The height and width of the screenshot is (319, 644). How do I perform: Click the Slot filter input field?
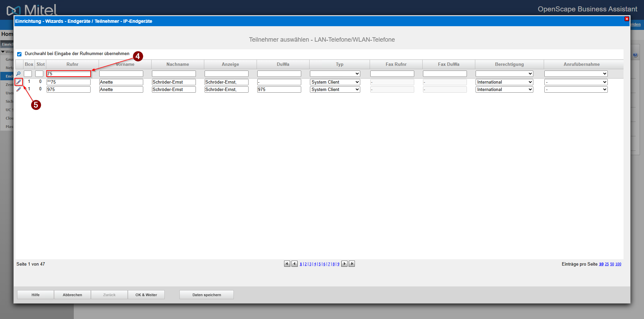click(x=39, y=74)
